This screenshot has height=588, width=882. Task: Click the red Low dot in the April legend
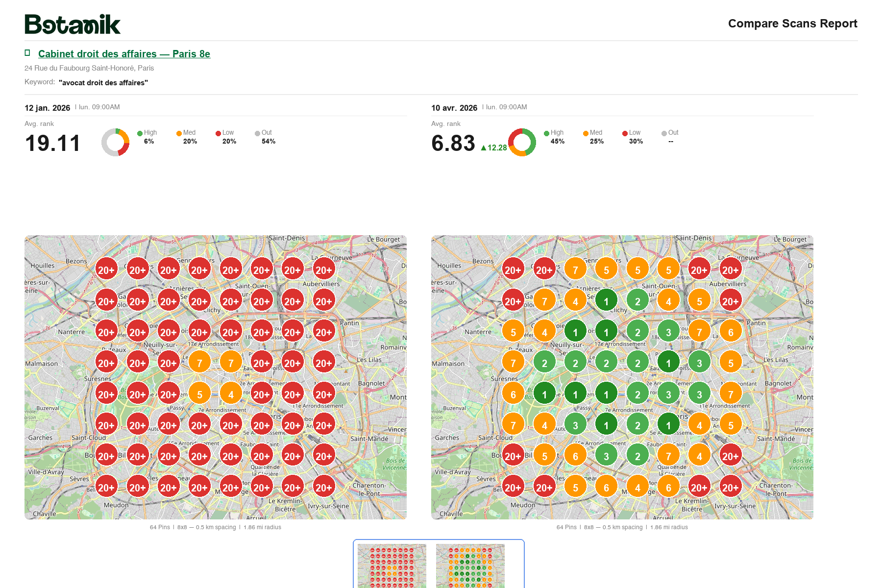click(625, 133)
